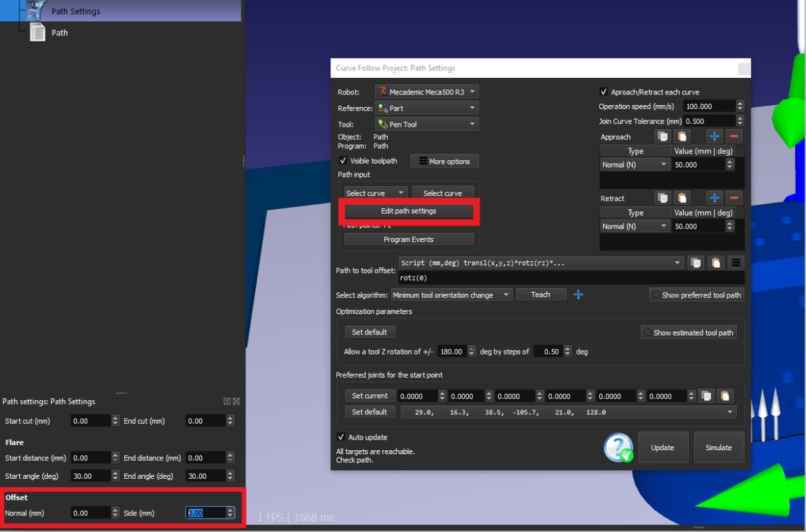Uncheck Aproach/Retract each curve
806x532 pixels.
click(604, 92)
